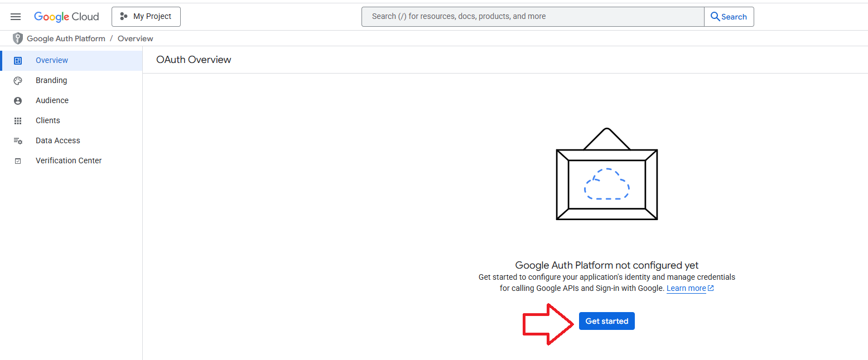Click the Get started button
The height and width of the screenshot is (360, 868).
coord(607,321)
